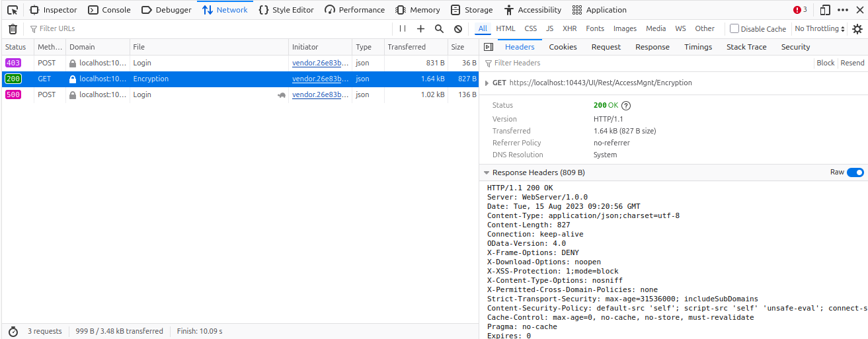Open the Cookies tab
The height and width of the screenshot is (339, 868).
click(563, 47)
